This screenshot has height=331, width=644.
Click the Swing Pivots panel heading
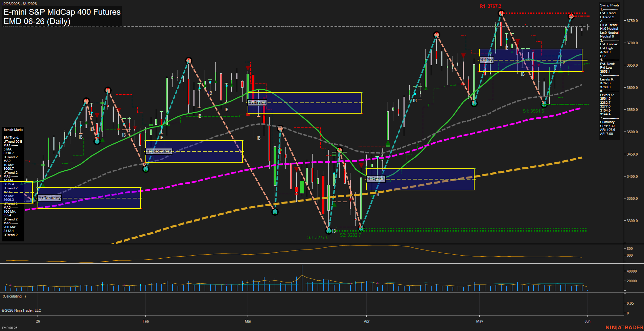[x=610, y=5]
